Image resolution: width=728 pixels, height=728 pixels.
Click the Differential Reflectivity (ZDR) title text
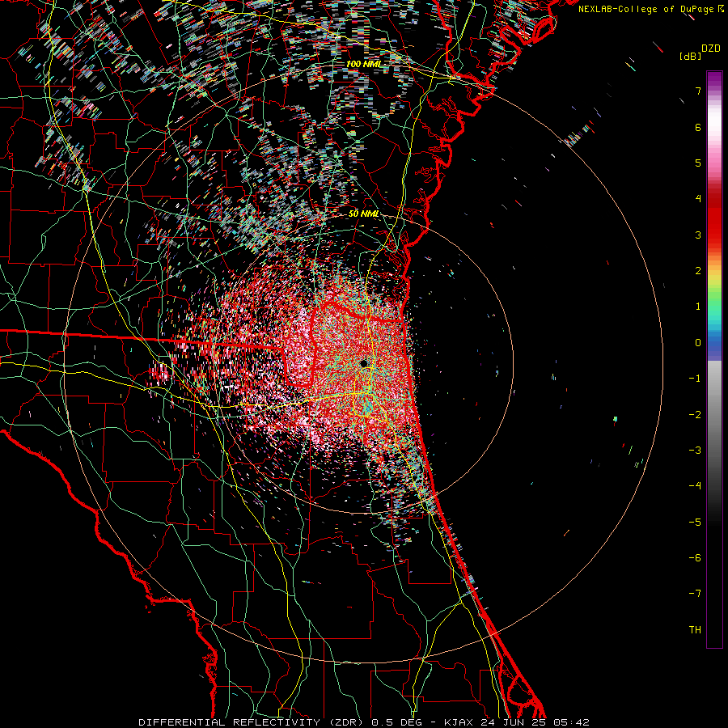[252, 722]
